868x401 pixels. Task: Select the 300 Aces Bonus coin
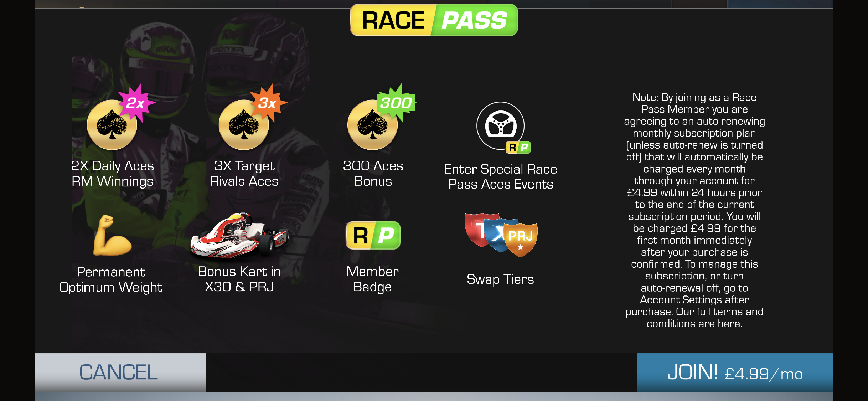click(x=373, y=124)
